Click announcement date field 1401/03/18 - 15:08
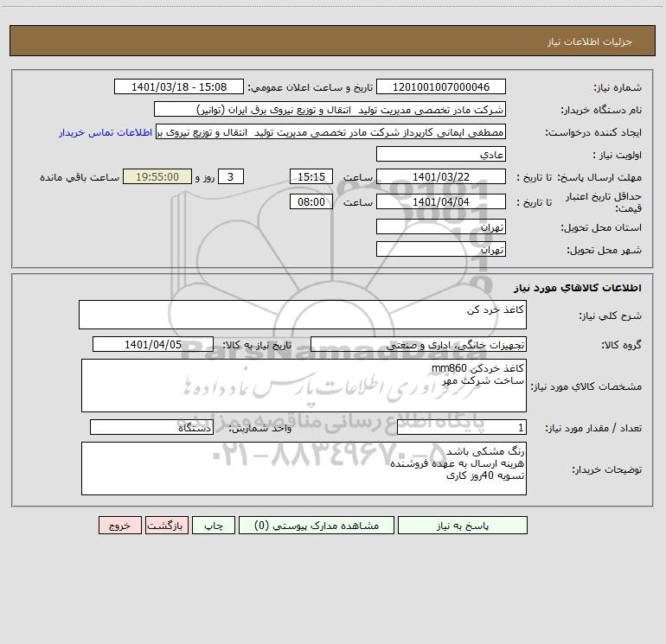 tap(179, 86)
